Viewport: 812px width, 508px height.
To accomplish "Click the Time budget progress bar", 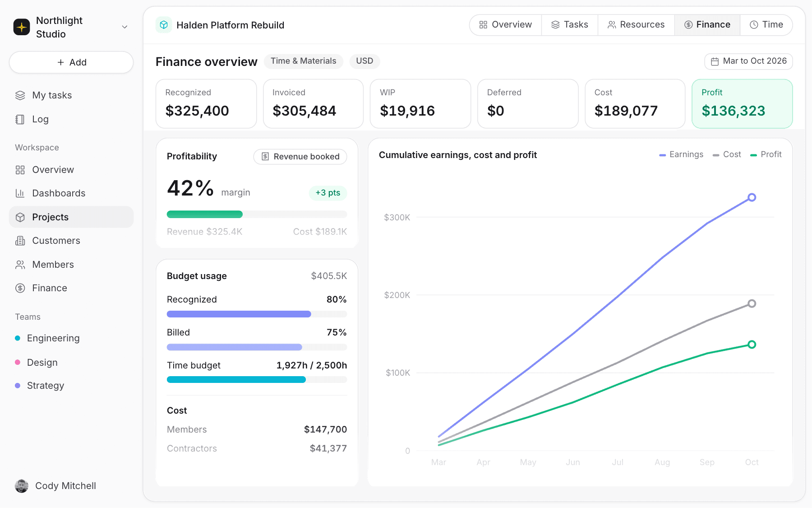I will tap(257, 380).
